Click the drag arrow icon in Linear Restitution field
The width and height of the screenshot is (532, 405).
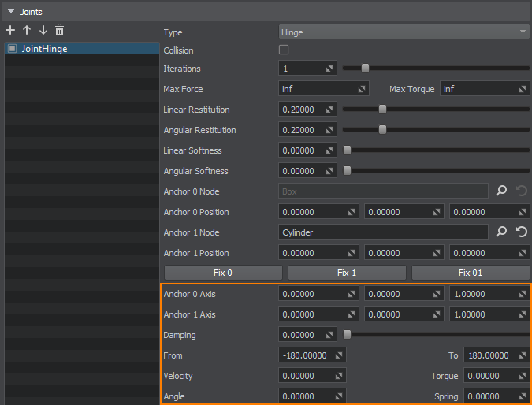[329, 110]
